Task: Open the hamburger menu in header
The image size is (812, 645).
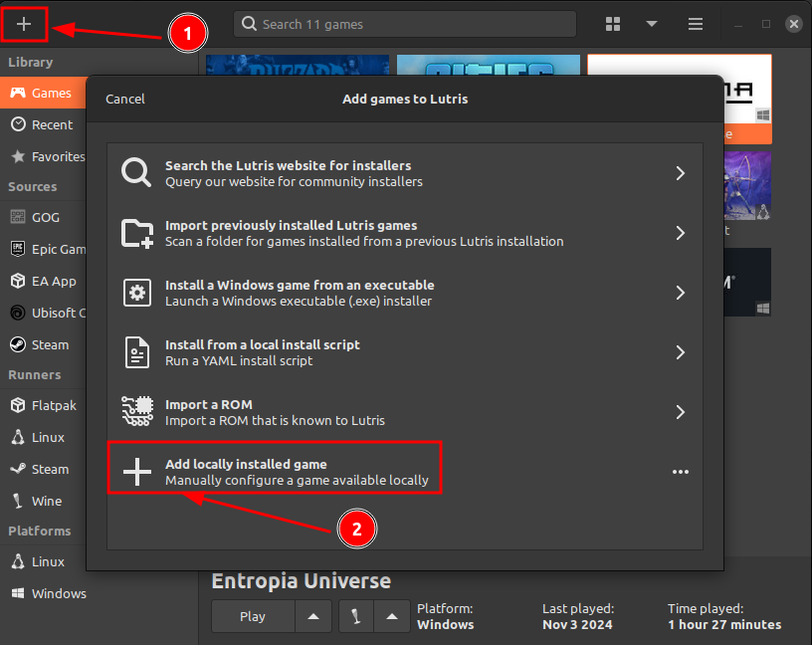Action: (x=696, y=24)
